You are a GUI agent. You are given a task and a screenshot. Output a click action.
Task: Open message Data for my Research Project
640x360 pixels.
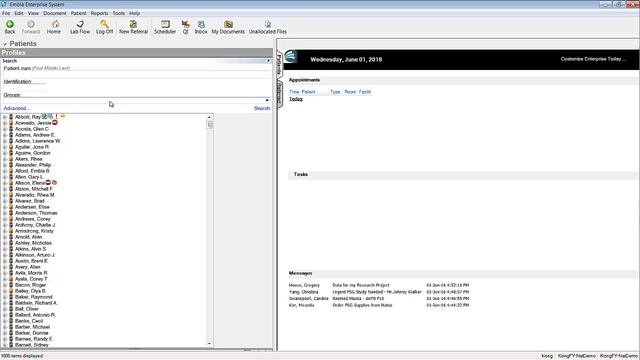(361, 285)
